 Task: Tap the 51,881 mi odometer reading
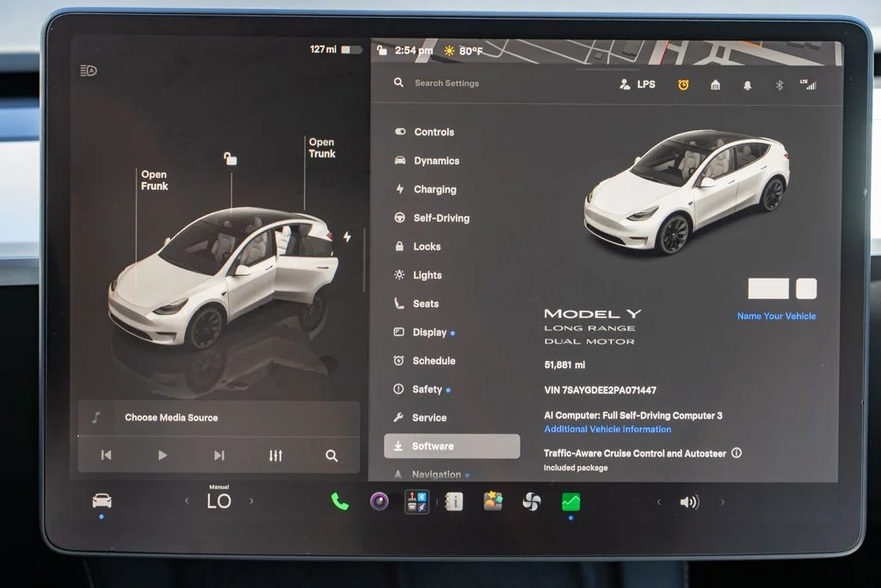pyautogui.click(x=564, y=365)
